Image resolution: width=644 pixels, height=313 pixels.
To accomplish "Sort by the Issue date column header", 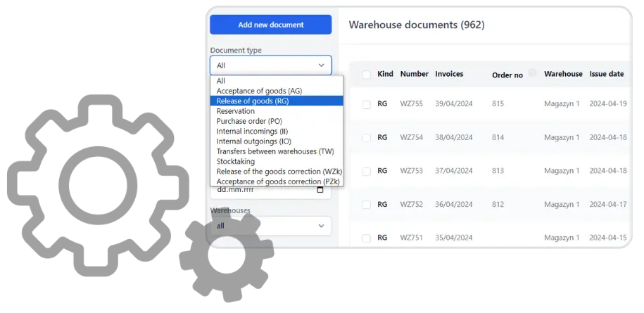I will coord(607,74).
